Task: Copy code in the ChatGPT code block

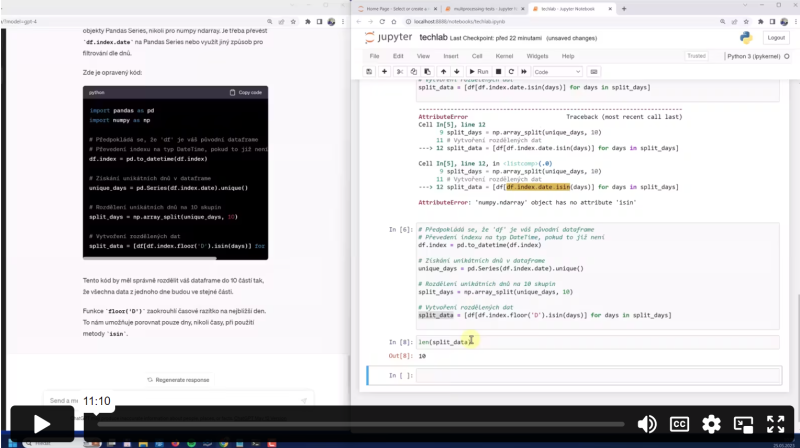Action: coord(246,92)
